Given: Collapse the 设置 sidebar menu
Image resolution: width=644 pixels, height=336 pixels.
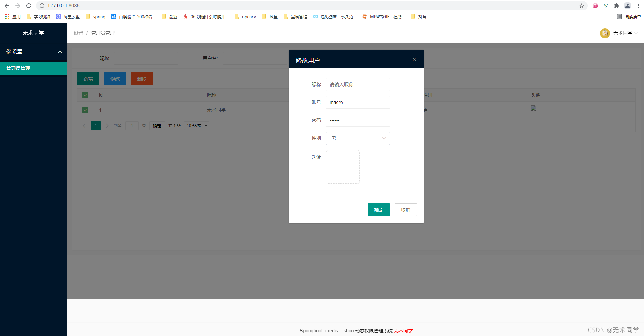Looking at the screenshot, I should (33, 52).
